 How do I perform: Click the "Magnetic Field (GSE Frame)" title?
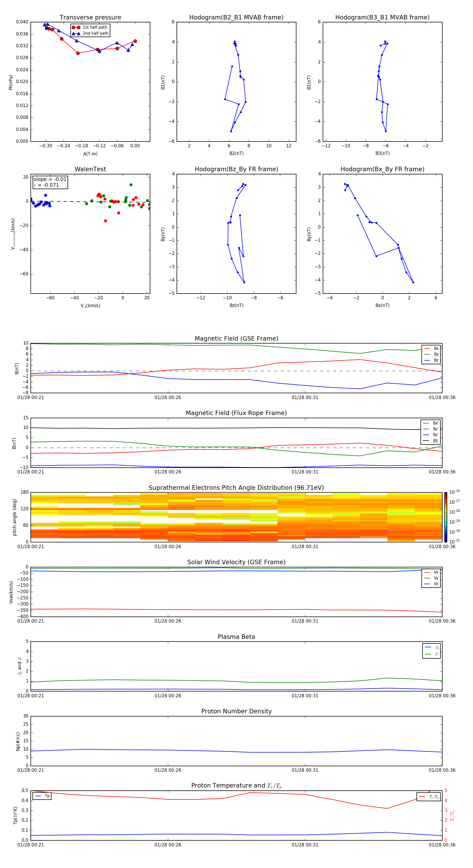tap(236, 339)
